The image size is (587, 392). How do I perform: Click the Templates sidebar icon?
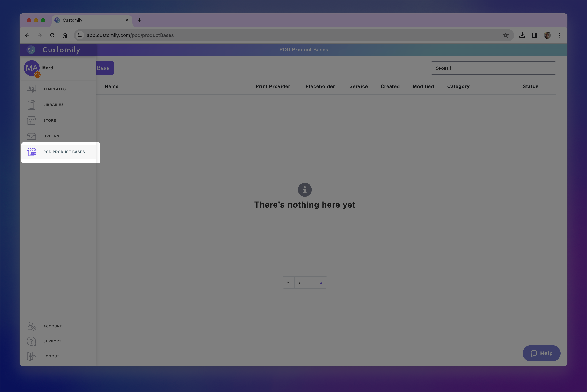31,89
